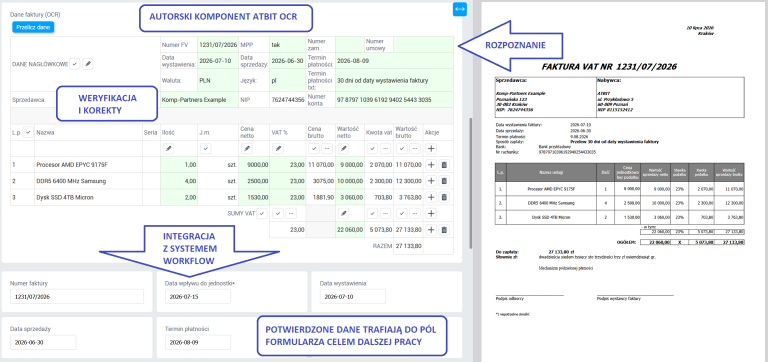Click the dash button under Wartość brutto header
The image size is (768, 362).
[415, 148]
